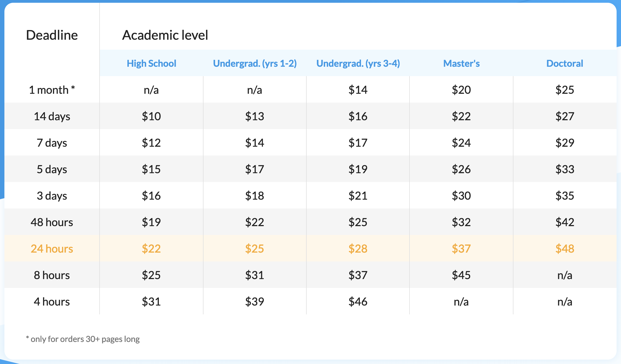Select the Undergrad. (yrs 1-2) column header
Screen dimensions: 621x364
pos(255,63)
